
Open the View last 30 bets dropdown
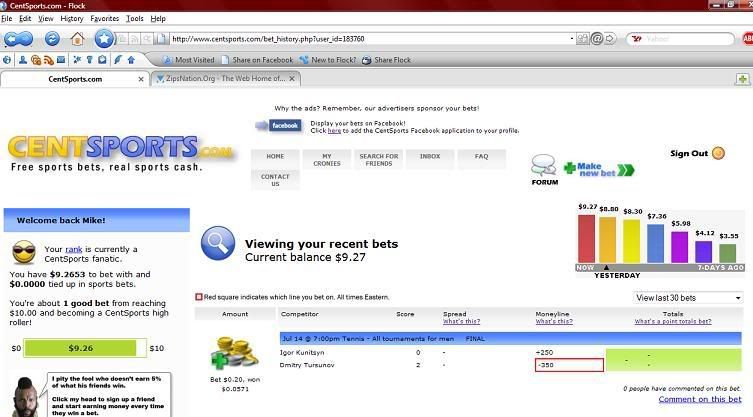click(x=688, y=298)
